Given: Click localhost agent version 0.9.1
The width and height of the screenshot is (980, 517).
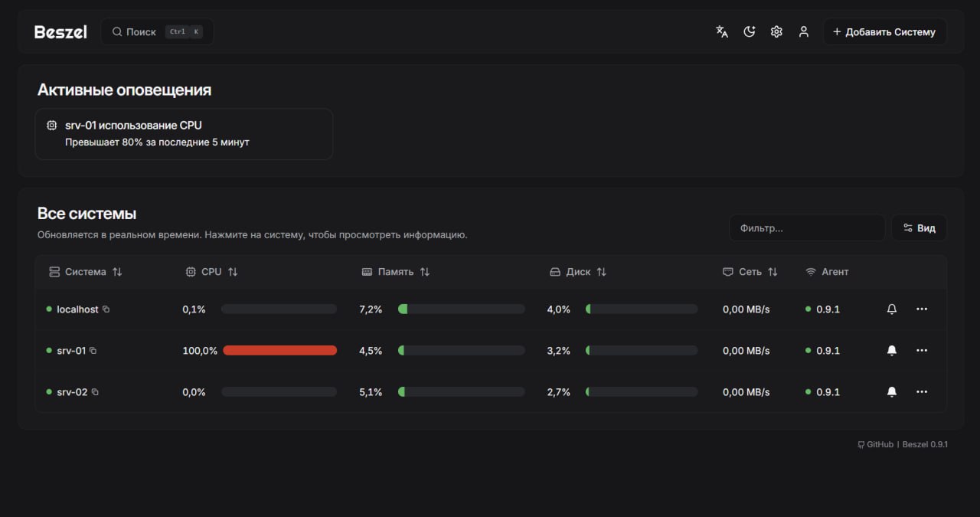Looking at the screenshot, I should 828,309.
